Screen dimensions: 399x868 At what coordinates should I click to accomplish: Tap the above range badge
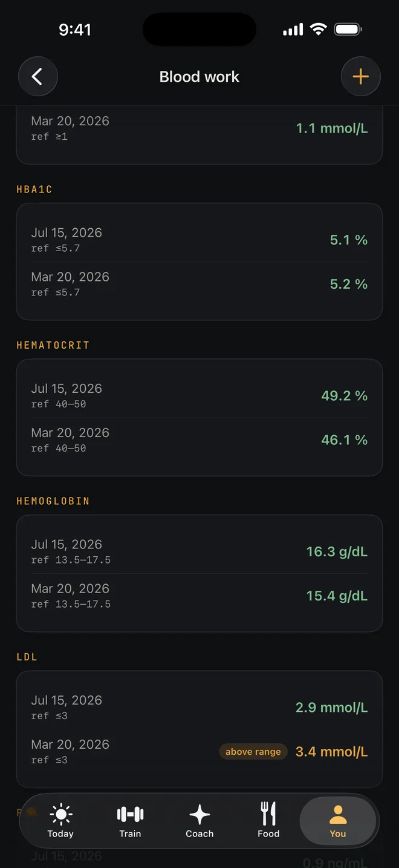[253, 752]
